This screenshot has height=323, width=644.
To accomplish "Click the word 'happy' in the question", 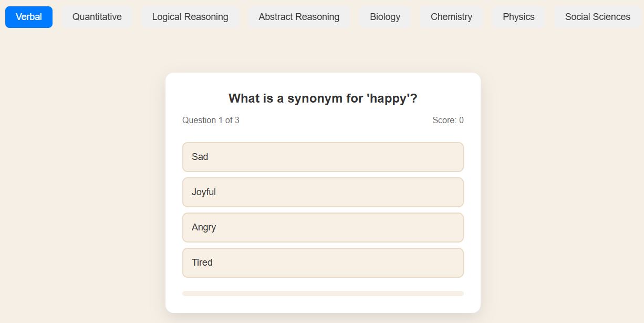I will coord(389,98).
